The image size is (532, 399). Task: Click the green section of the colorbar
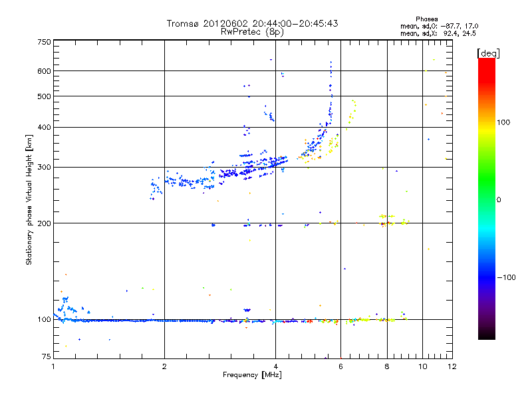click(487, 180)
